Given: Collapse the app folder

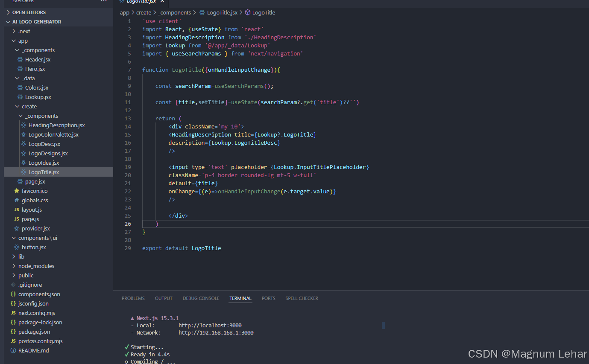Looking at the screenshot, I should click(14, 41).
